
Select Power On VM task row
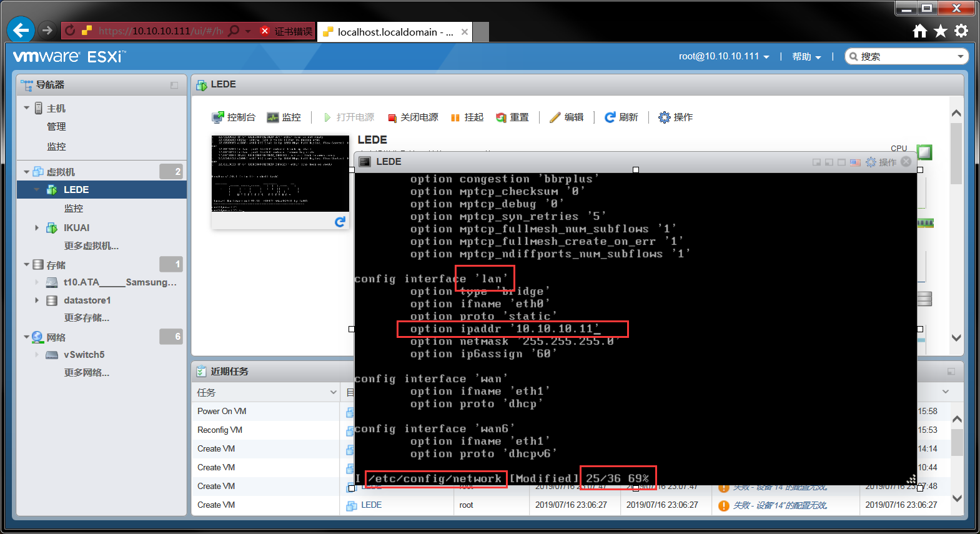pos(222,412)
